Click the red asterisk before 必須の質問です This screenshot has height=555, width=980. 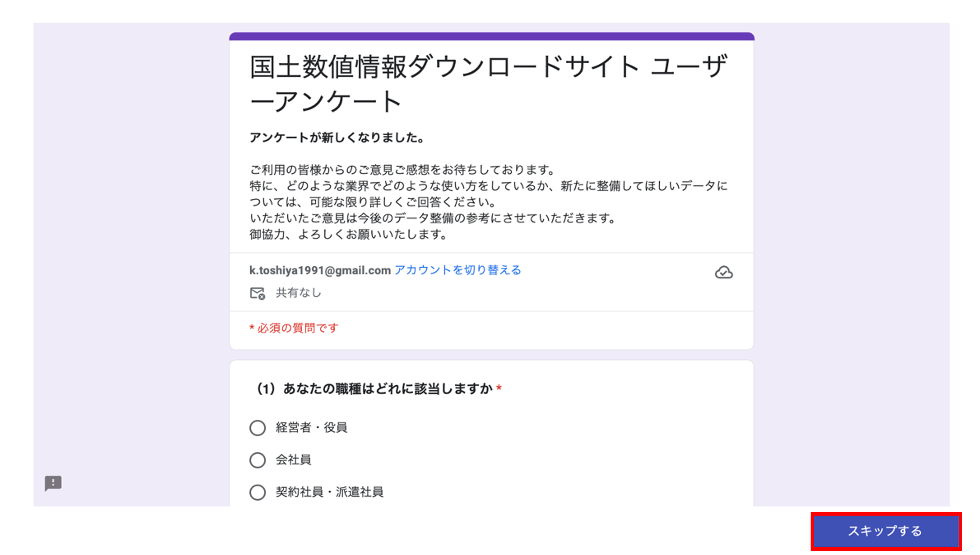[x=252, y=327]
